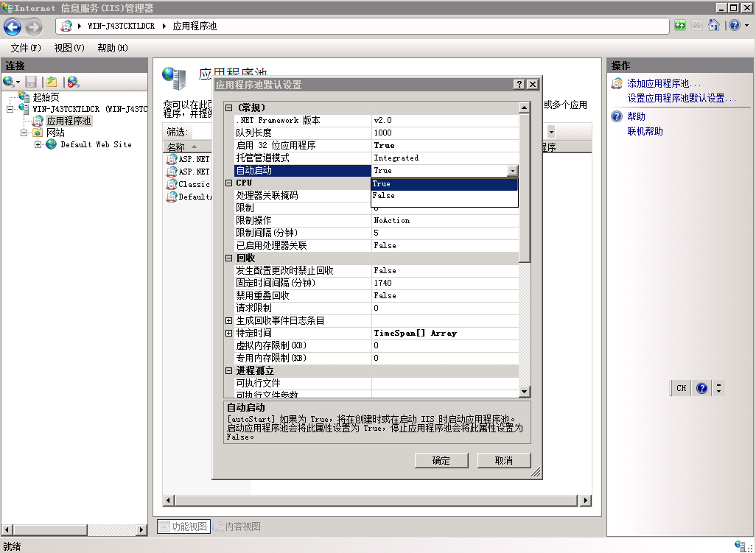This screenshot has height=553, width=756.
Task: Click the property grid vertical scrollbar thumb
Action: [525, 188]
